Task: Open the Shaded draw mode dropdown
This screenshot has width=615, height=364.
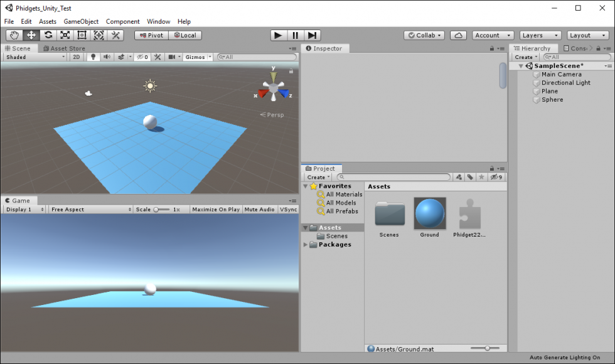Action: coord(35,57)
